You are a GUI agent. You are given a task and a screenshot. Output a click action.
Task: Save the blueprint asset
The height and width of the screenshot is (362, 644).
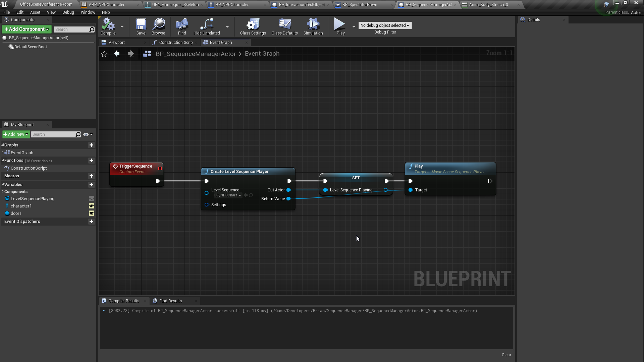(x=141, y=27)
